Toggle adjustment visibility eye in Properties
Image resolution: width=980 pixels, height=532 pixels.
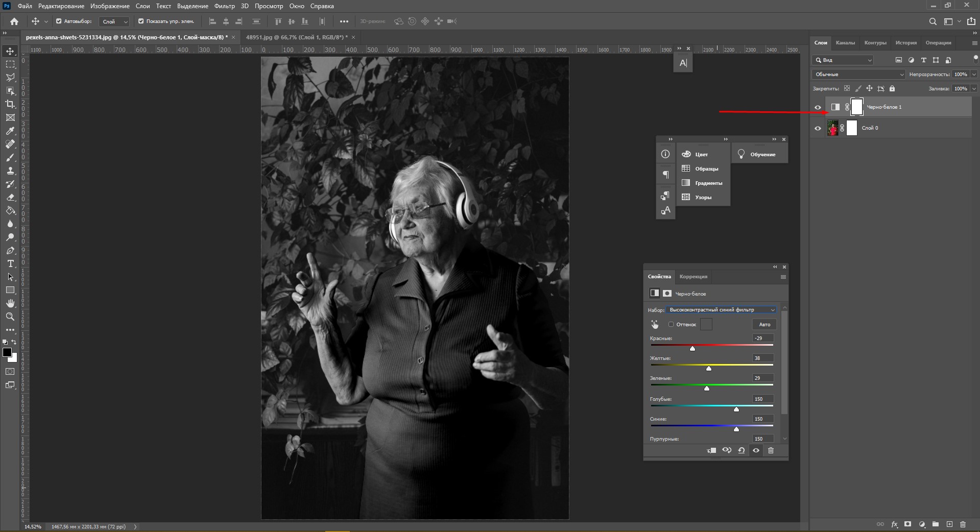point(756,450)
